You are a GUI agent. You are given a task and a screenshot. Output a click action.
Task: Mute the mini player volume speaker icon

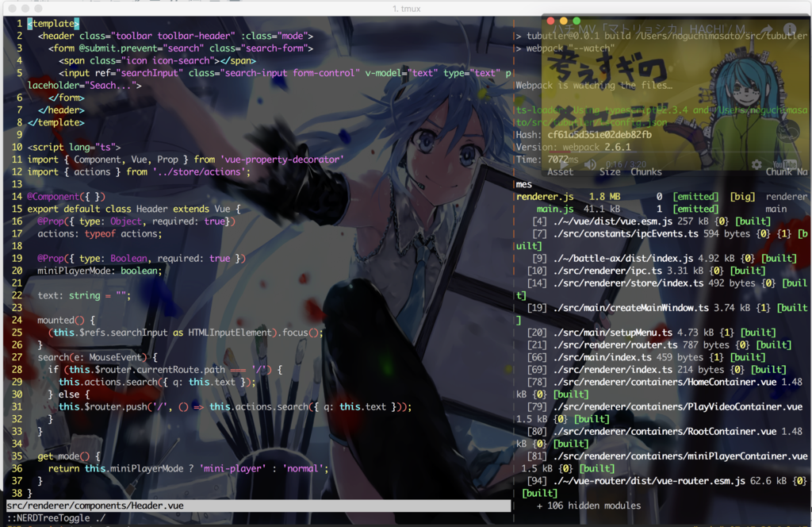click(x=590, y=165)
